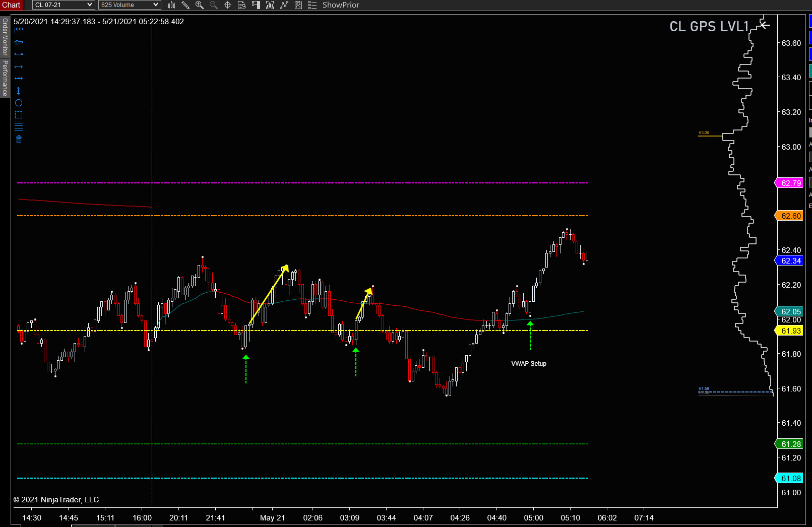Select the ruler drawing tool

pyautogui.click(x=19, y=30)
